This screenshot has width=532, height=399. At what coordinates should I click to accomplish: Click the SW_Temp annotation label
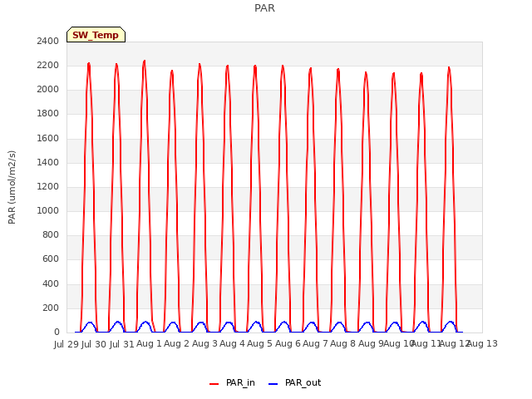coord(96,35)
